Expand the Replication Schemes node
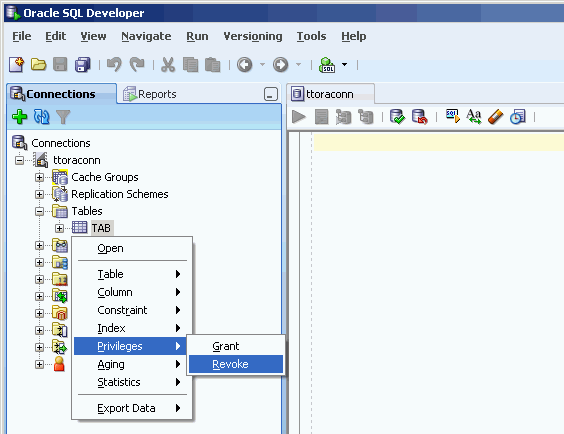This screenshot has height=434, width=564. [40, 194]
